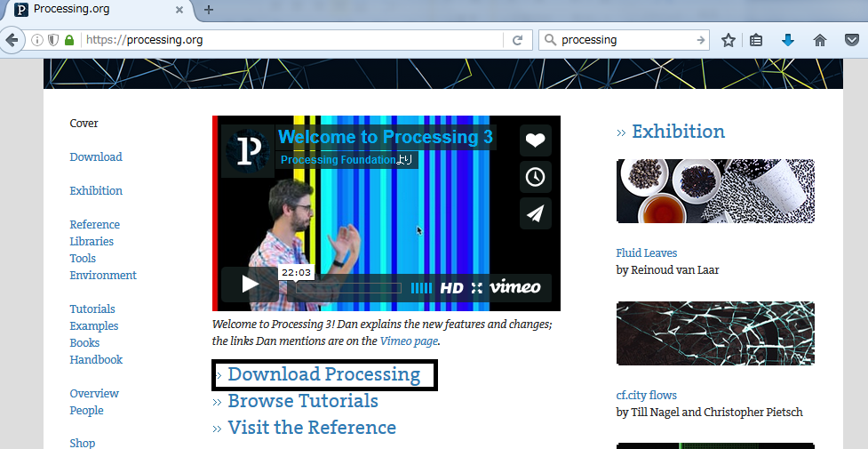Open Environment in the sidebar
The height and width of the screenshot is (449, 868).
point(103,275)
